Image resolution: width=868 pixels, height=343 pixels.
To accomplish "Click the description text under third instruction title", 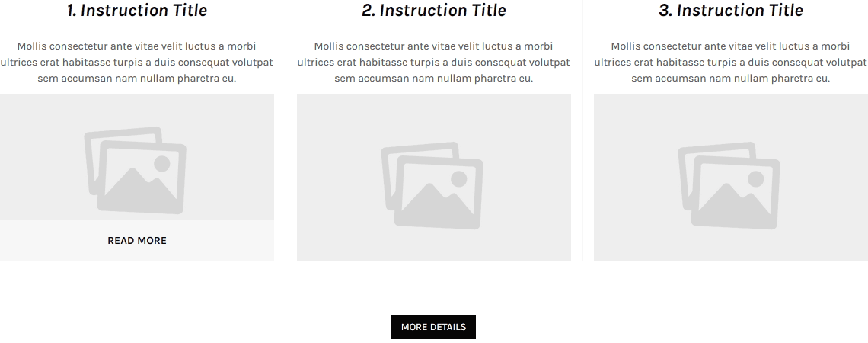I will click(x=731, y=62).
